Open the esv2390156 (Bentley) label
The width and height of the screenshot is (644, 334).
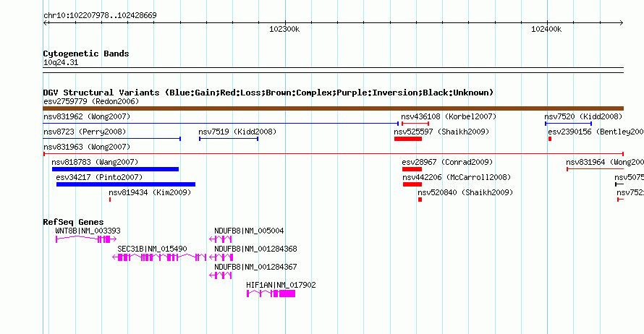click(596, 132)
